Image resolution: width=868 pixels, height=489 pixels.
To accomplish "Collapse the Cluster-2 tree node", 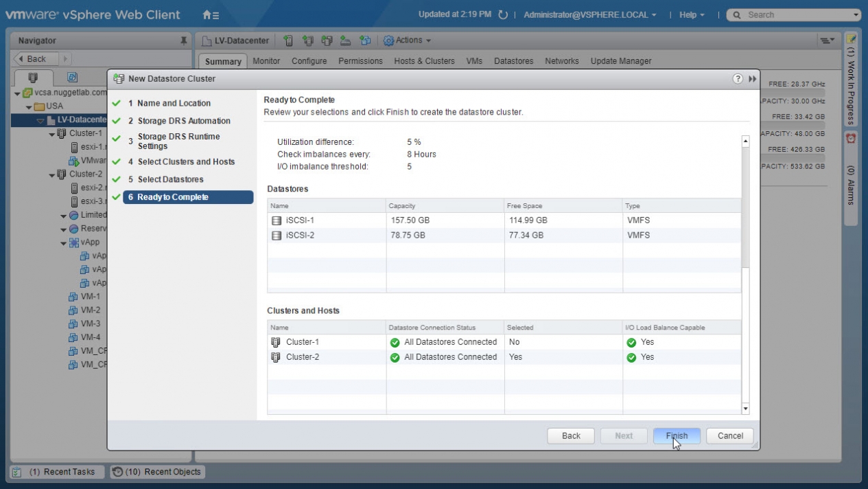I will coord(51,174).
